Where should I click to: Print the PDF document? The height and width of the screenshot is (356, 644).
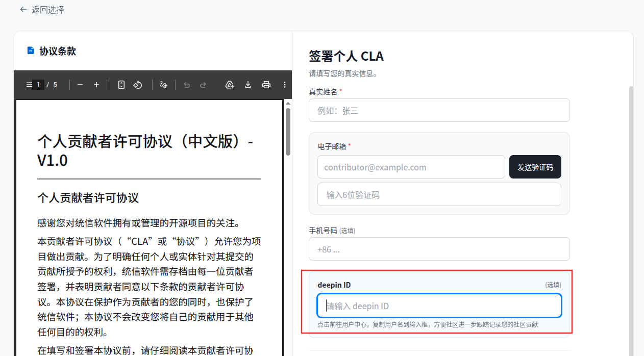266,85
